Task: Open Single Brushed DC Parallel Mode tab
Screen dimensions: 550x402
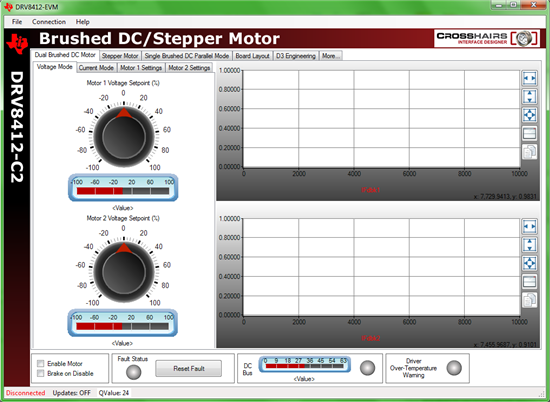Action: [187, 56]
